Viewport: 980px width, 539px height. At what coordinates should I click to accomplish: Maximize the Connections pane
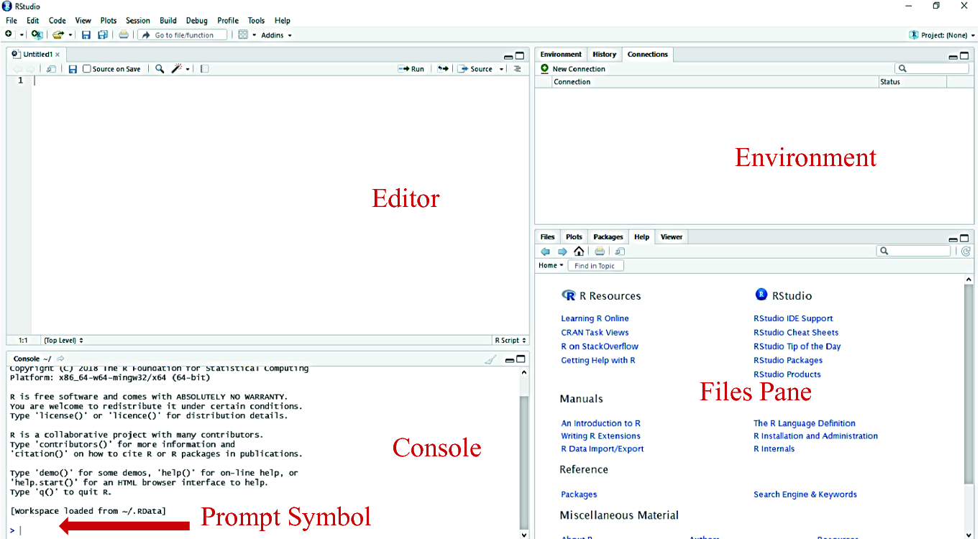[965, 56]
